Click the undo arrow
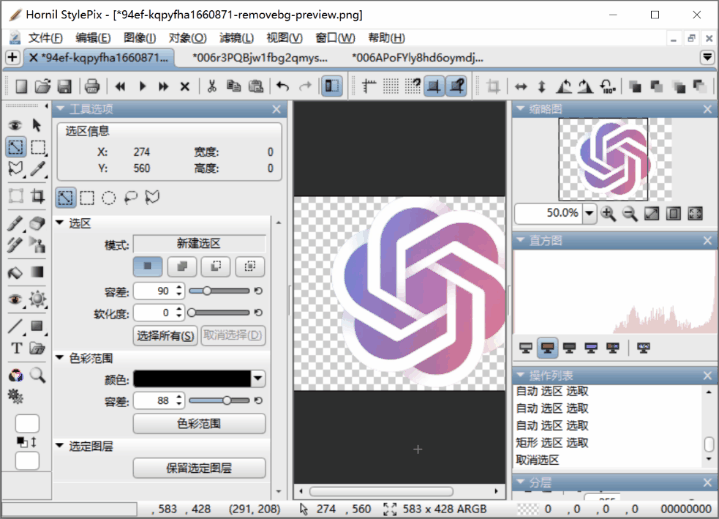The image size is (719, 519). [282, 86]
